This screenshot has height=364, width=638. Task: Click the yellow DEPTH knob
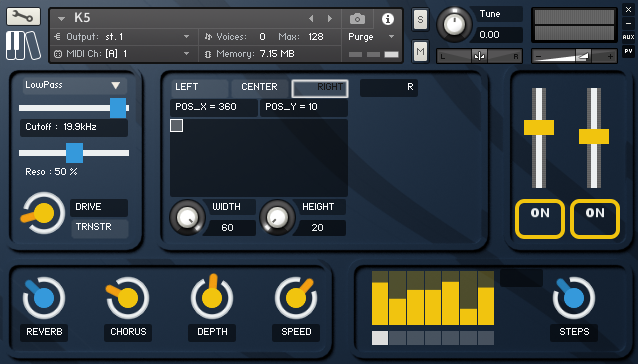click(x=212, y=297)
